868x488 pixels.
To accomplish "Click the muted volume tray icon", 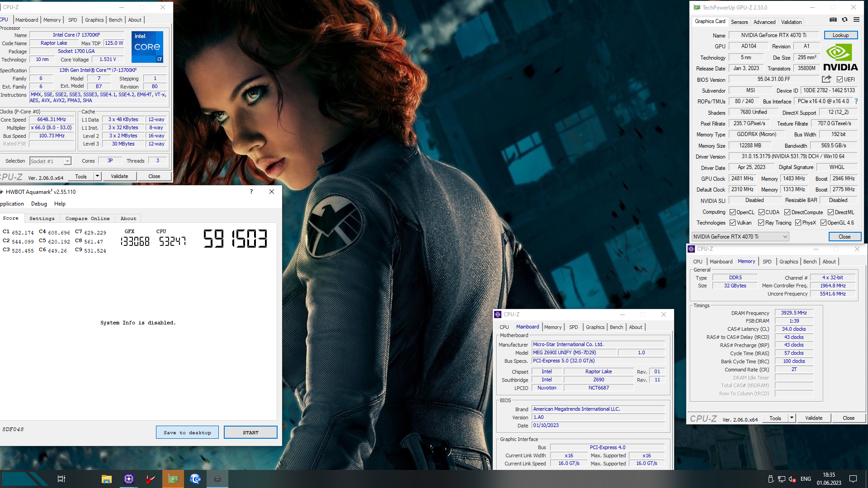I will pos(793,479).
